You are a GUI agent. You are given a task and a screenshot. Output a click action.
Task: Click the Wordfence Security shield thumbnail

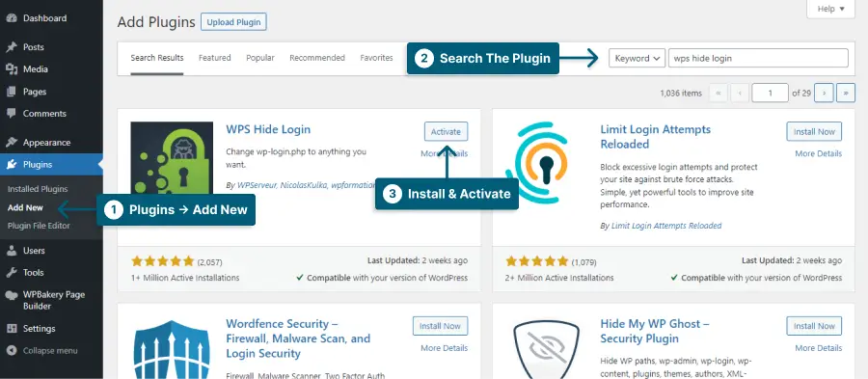(172, 349)
